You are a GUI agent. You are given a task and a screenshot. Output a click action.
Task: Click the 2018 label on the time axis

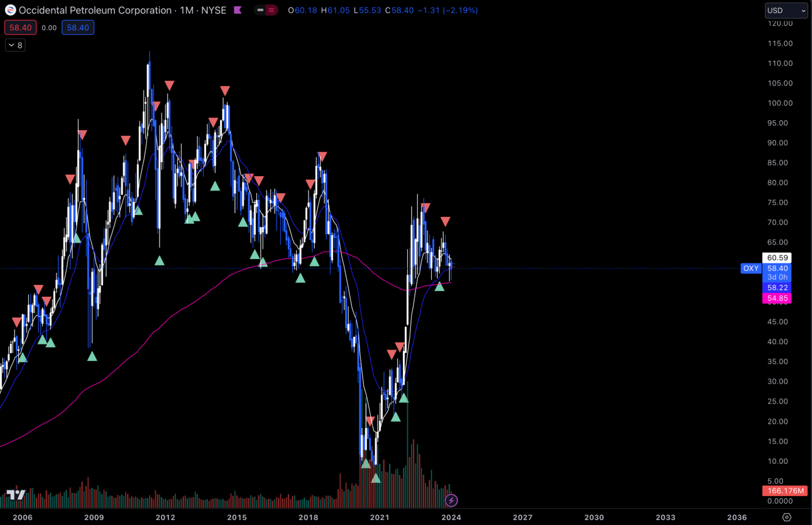[308, 517]
